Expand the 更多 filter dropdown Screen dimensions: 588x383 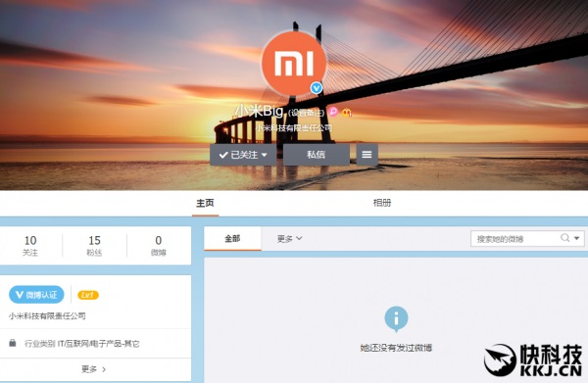coord(289,239)
